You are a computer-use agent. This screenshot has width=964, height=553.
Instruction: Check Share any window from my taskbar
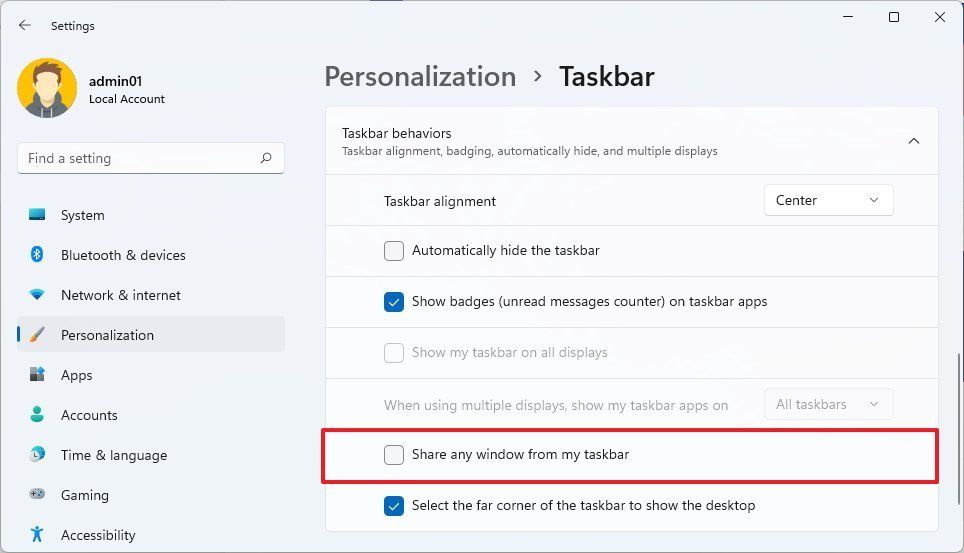pos(394,455)
